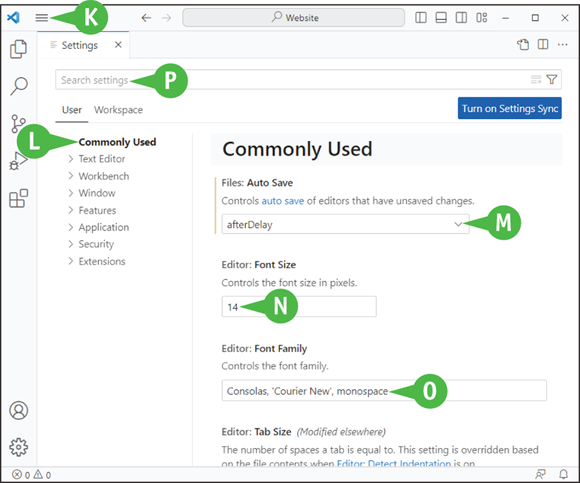Click the Editor: Font Size setting title
Image resolution: width=580 pixels, height=483 pixels.
[259, 265]
